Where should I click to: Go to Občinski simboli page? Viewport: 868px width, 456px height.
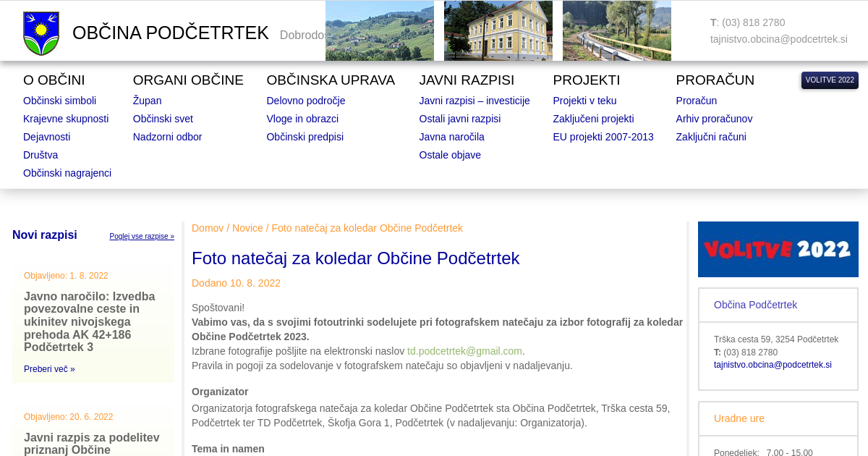click(x=59, y=101)
